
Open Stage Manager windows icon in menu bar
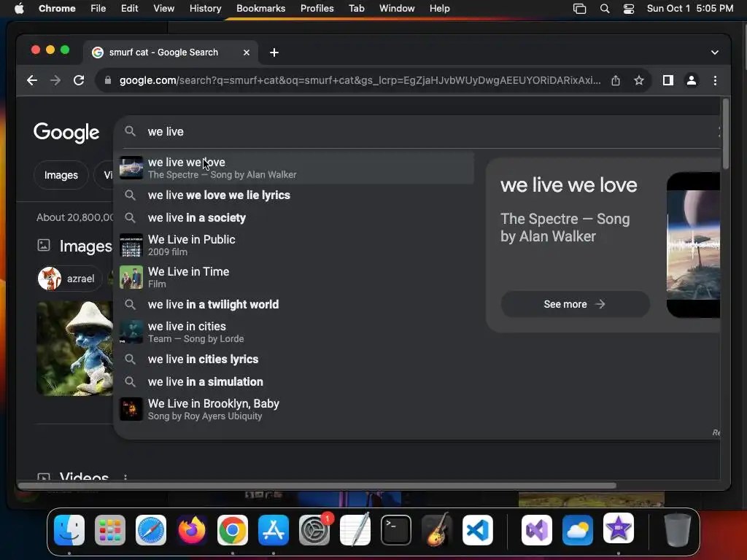click(x=579, y=9)
